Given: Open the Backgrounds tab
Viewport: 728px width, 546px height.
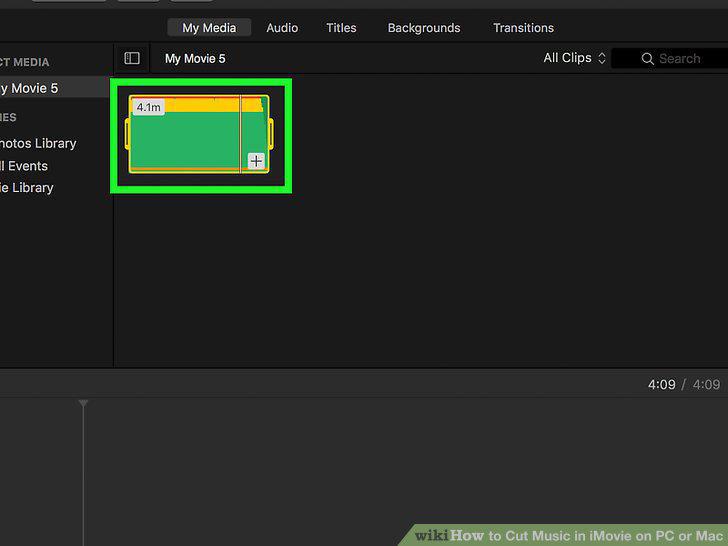Looking at the screenshot, I should point(424,28).
